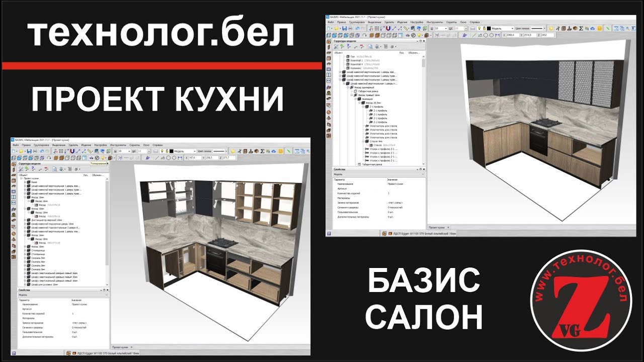The image size is (644, 362).
Task: Click Количество изделий row in right-hand properties
Action: point(379,193)
